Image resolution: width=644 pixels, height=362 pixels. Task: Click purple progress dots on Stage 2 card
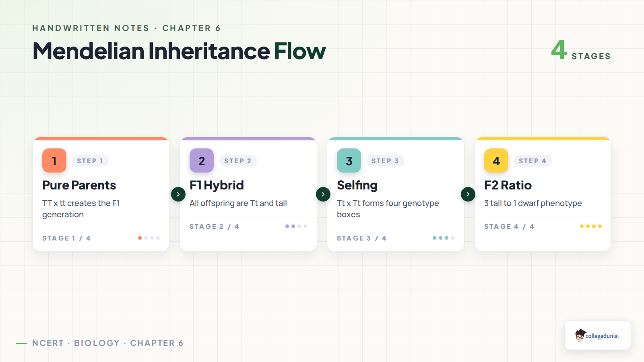(296, 226)
